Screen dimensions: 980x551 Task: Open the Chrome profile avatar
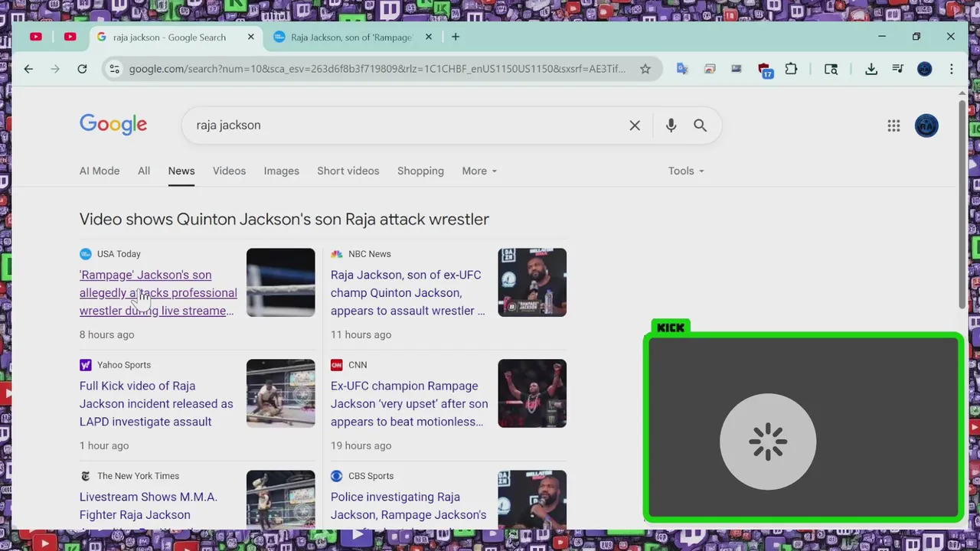925,69
